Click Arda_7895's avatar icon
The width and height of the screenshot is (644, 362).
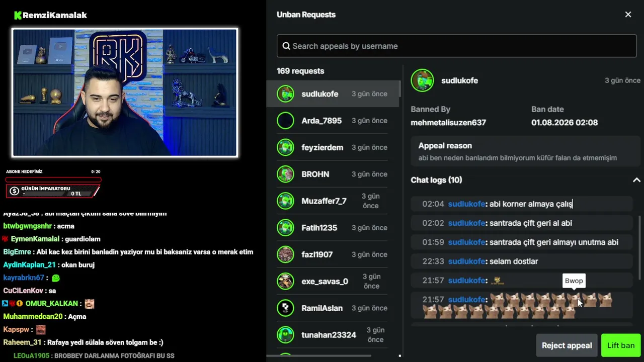[285, 121]
